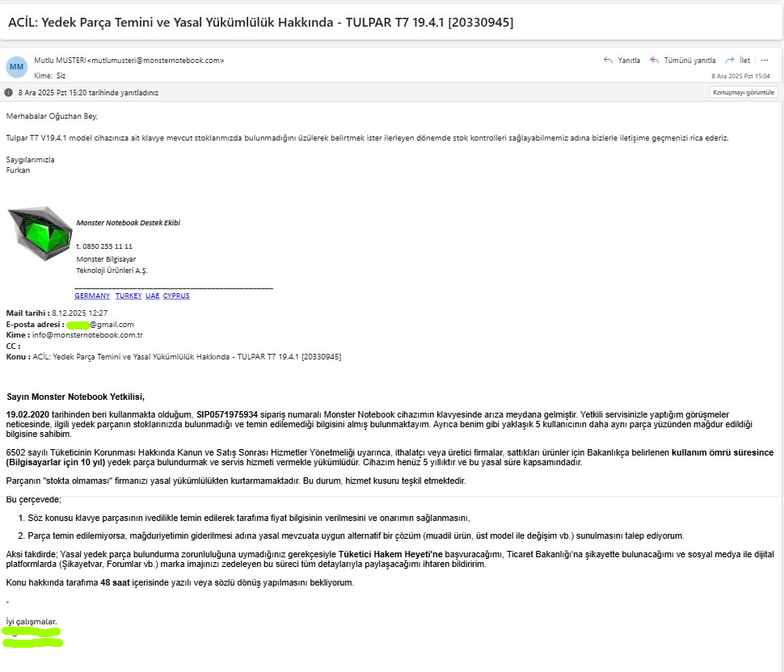Open the GERMANY link in signature

[x=92, y=296]
